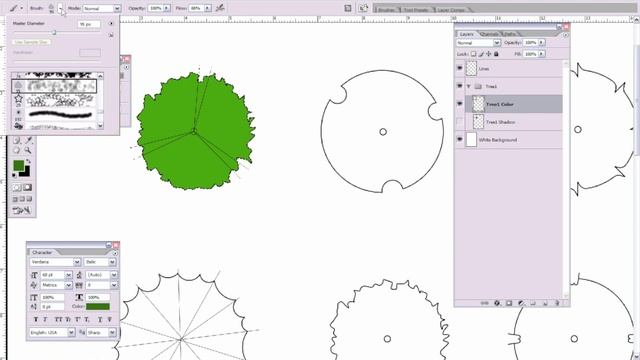Apply strikethrough in Character panel
Viewport: 640px width, 360px height.
(x=109, y=320)
